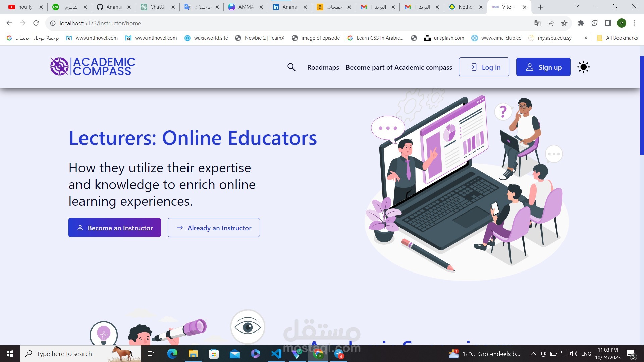Open Visual Studio Code from taskbar

[276, 354]
